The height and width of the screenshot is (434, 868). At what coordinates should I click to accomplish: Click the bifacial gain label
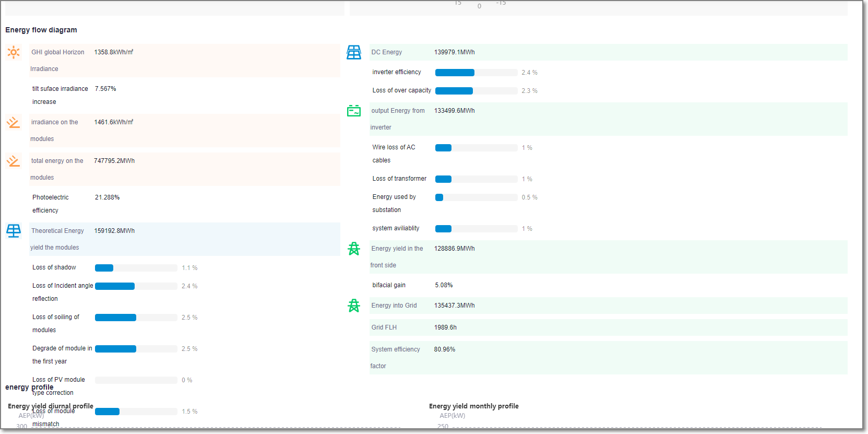coord(389,285)
